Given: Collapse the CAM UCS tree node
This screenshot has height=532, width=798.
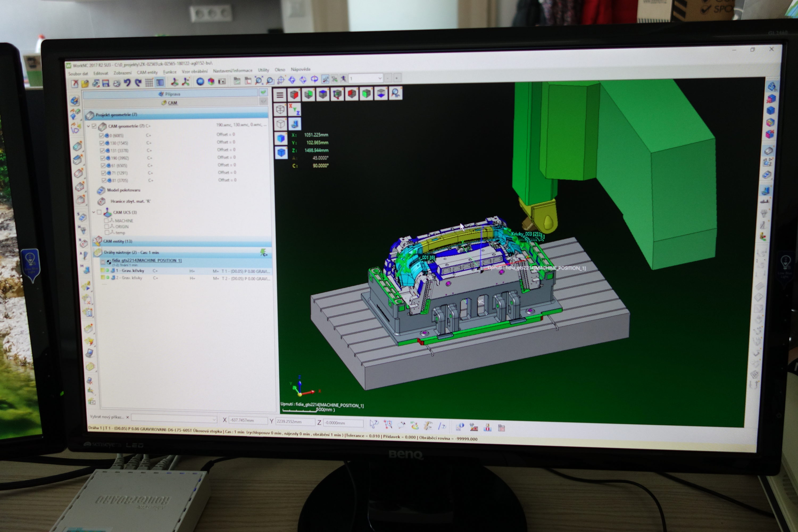Looking at the screenshot, I should click(x=94, y=212).
